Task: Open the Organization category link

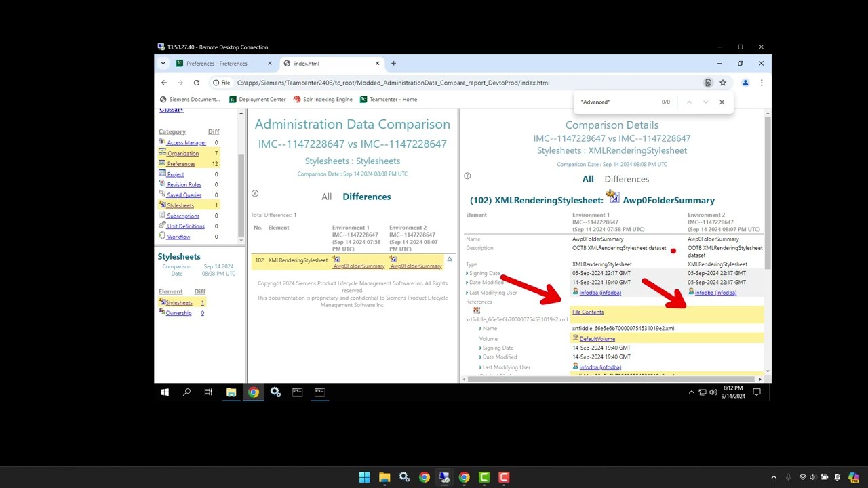Action: coord(183,154)
